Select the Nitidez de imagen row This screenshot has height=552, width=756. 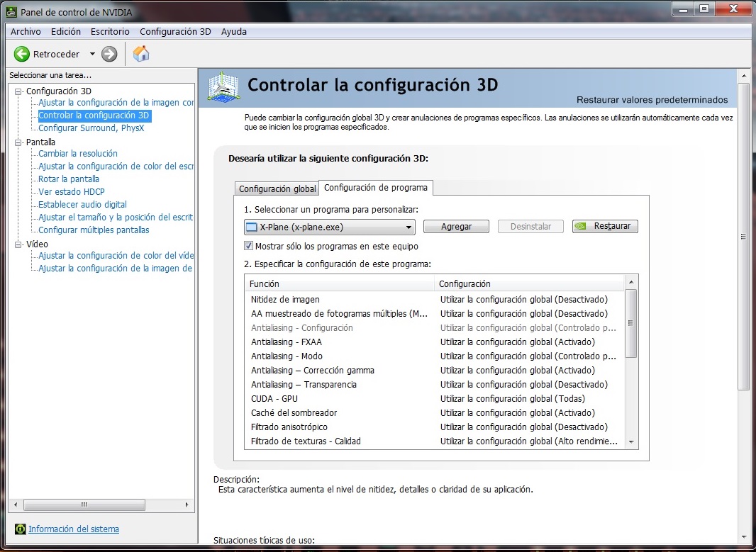(x=435, y=300)
